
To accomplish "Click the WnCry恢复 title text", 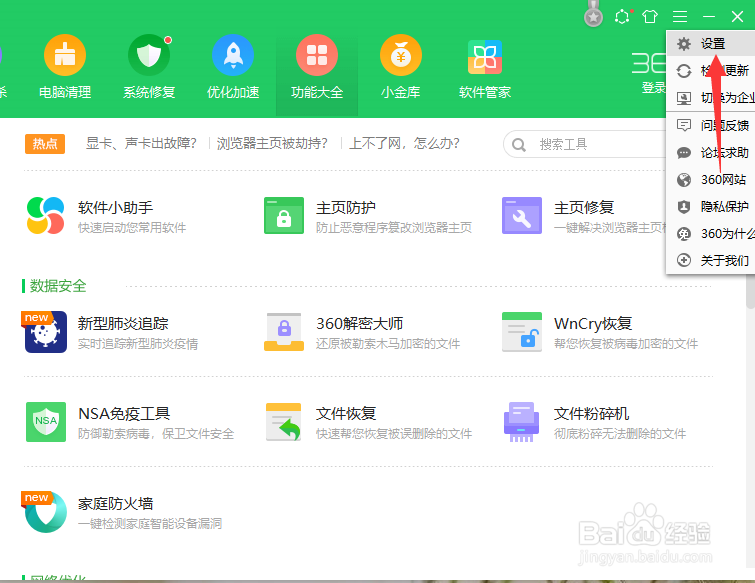I will pyautogui.click(x=593, y=324).
